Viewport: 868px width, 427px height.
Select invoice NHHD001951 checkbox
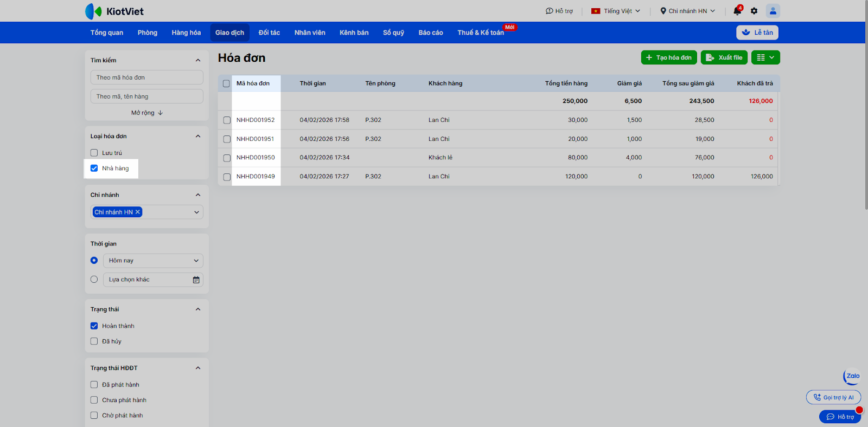point(227,139)
